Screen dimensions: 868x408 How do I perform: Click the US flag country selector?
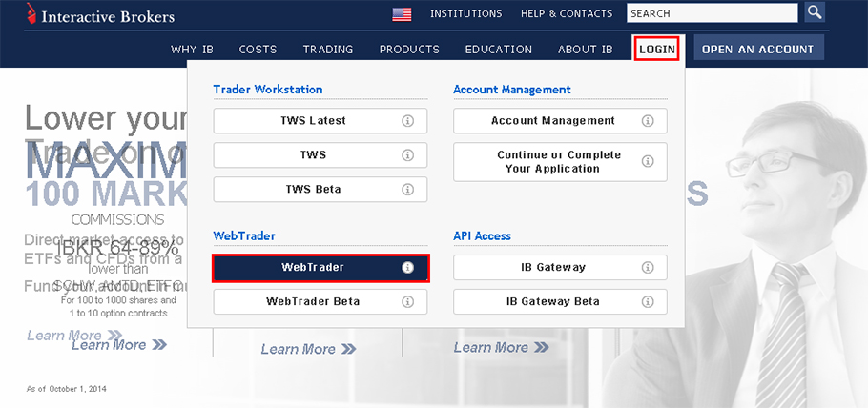(402, 14)
